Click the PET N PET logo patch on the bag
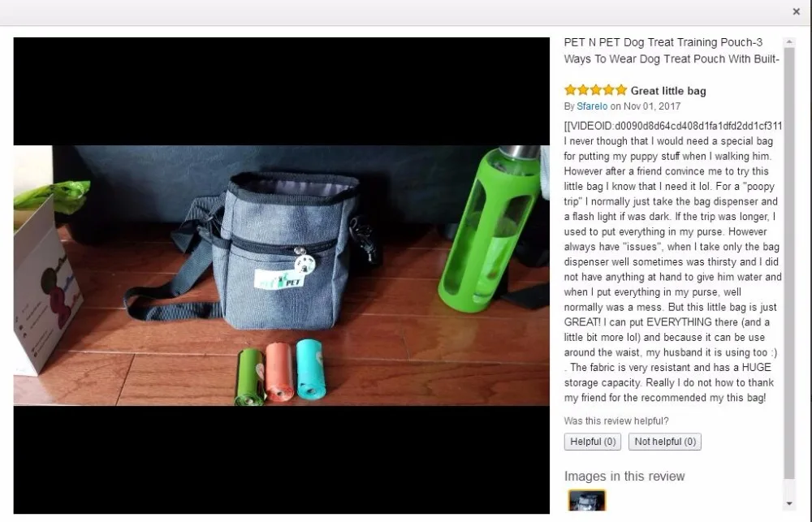Viewport: 812px width, 522px height. [x=279, y=279]
